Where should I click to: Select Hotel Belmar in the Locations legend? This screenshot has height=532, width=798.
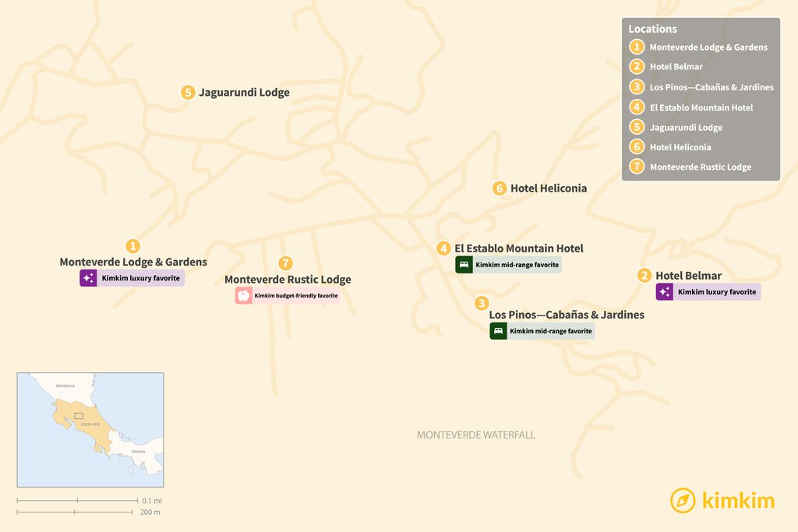tap(676, 67)
